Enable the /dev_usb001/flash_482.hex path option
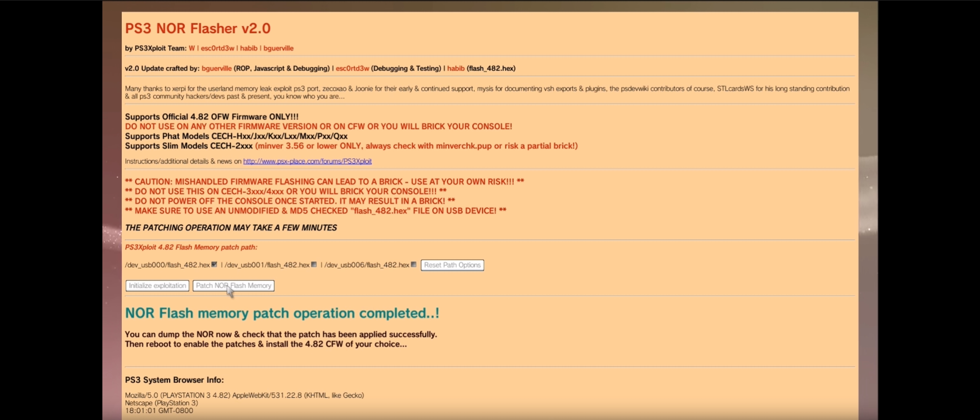Image resolution: width=980 pixels, height=420 pixels. pyautogui.click(x=314, y=264)
